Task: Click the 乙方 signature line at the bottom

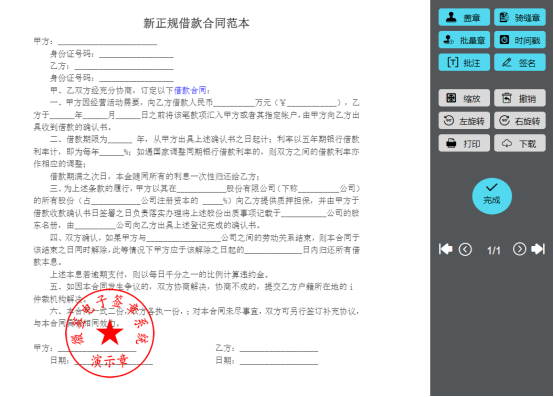Action: click(279, 350)
